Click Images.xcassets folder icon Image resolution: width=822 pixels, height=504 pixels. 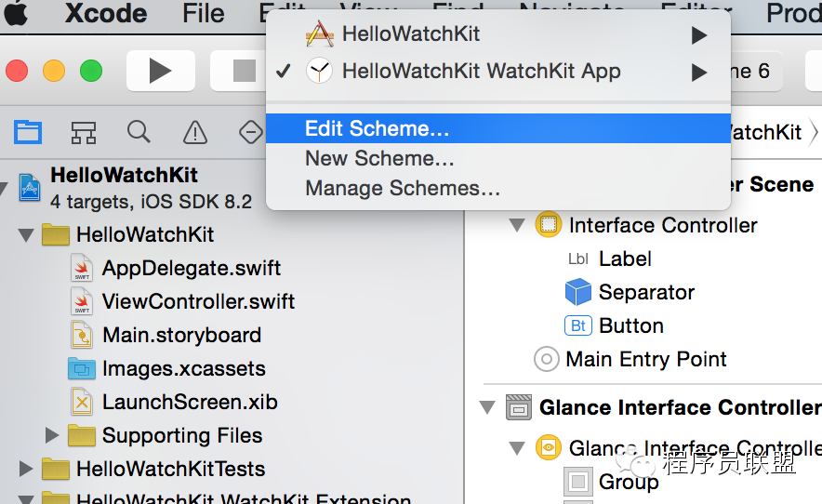(x=82, y=368)
